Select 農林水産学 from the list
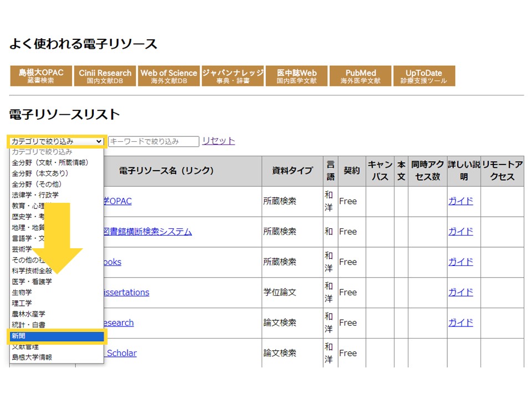The image size is (532, 399). pos(57,314)
